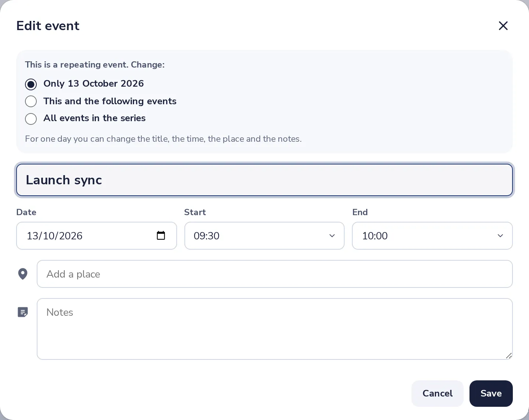Click the location pin icon
This screenshot has width=529, height=420.
point(23,274)
